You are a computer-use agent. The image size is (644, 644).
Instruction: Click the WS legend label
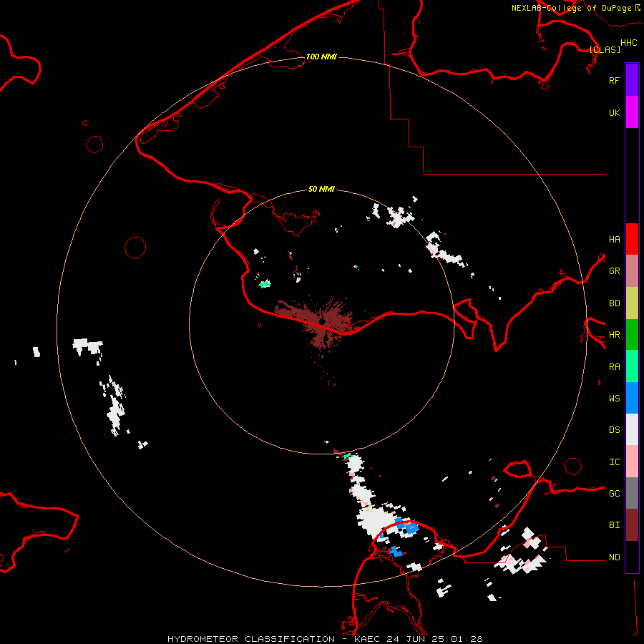[614, 398]
